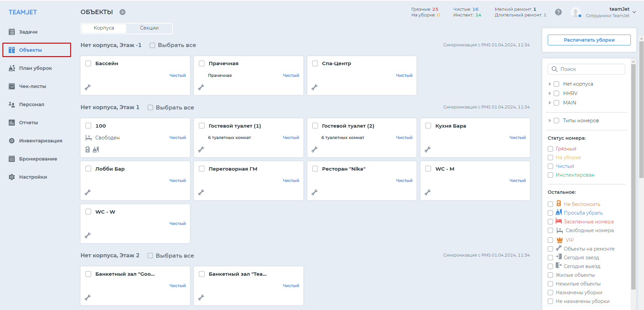Open Отчеты menu item
This screenshot has height=310, width=644.
coord(29,123)
